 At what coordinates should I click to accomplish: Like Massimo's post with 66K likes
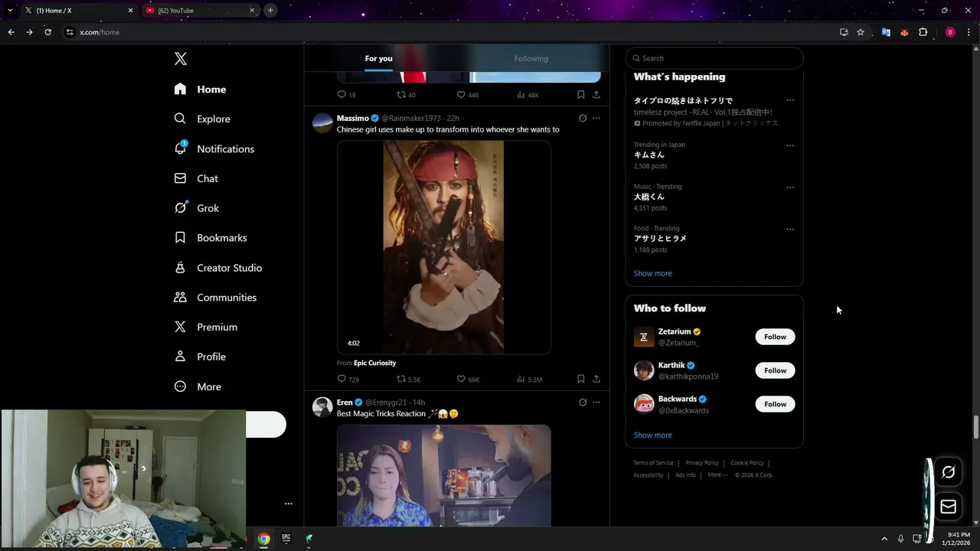(468, 379)
